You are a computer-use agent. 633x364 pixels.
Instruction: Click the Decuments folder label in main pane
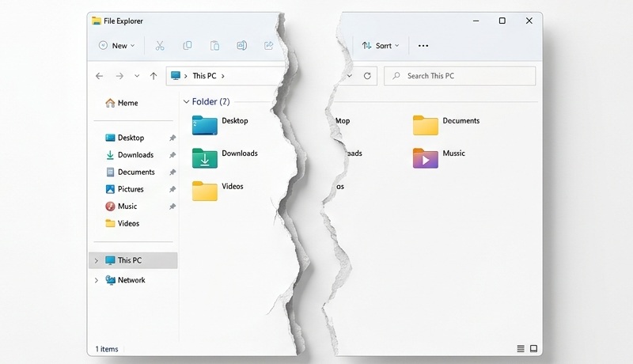click(x=461, y=120)
